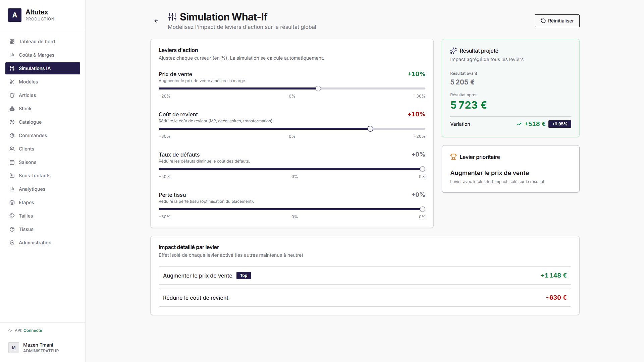Click the +1 148 € impact value

(x=554, y=276)
